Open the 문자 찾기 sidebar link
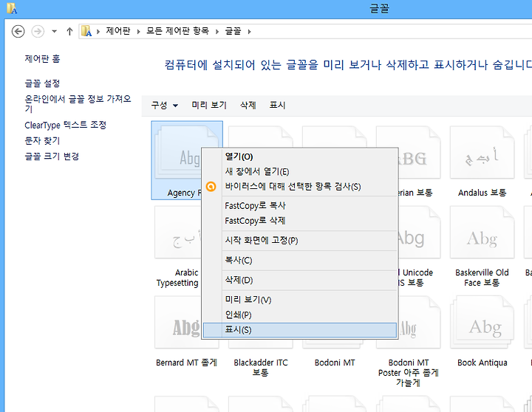The image size is (532, 412). [42, 140]
